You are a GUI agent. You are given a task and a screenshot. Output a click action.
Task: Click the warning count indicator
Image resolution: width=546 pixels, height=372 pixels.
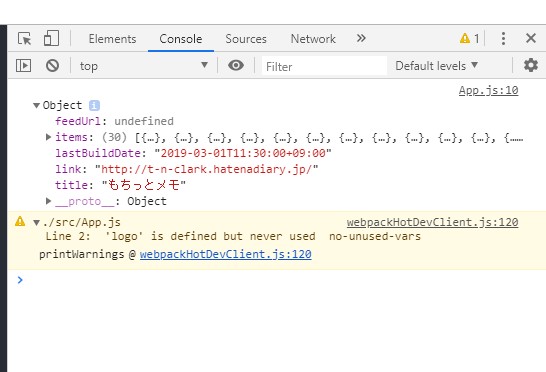(x=469, y=38)
